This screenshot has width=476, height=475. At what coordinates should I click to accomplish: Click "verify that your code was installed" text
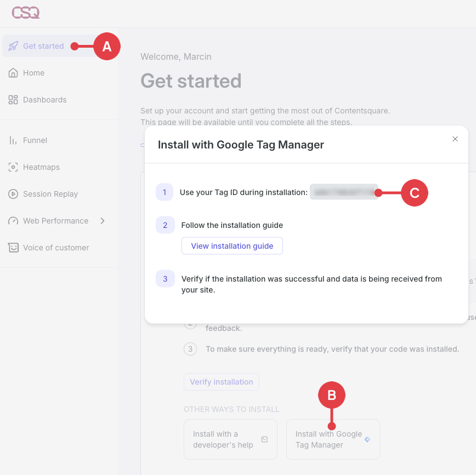[395, 349]
